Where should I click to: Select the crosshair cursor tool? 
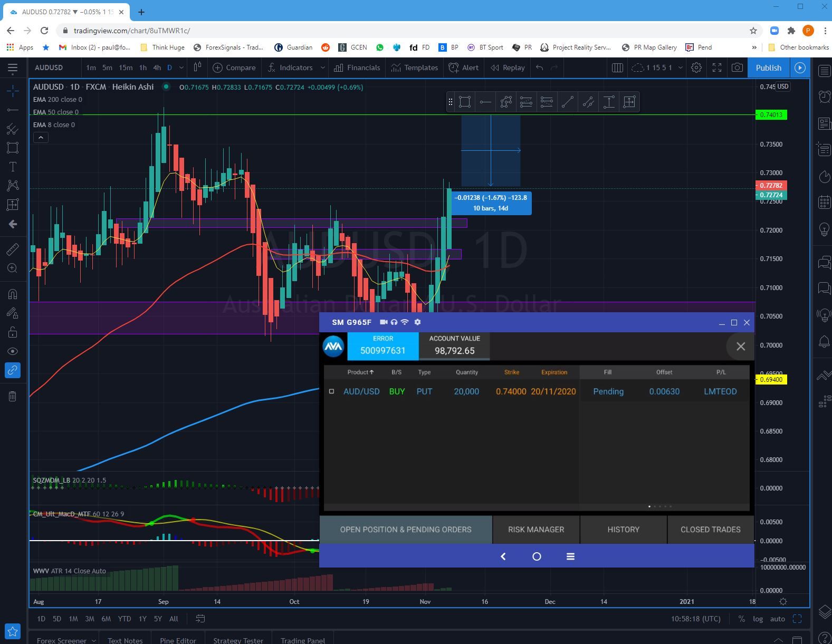(x=13, y=91)
